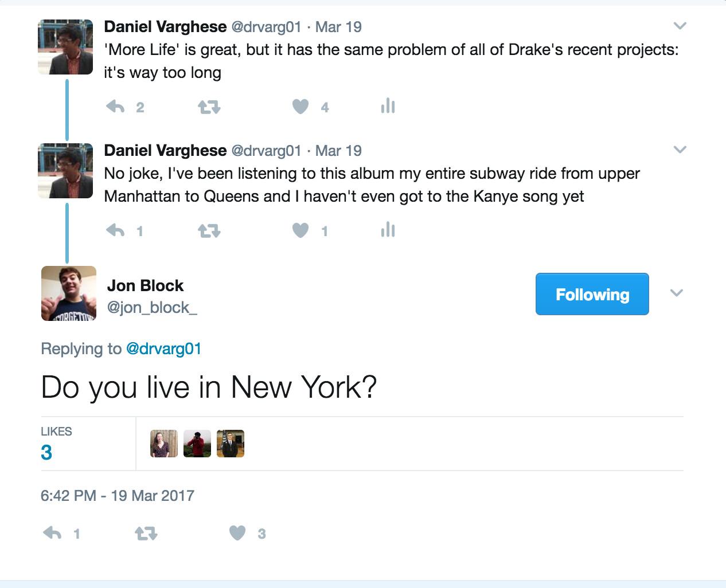The image size is (726, 588).
Task: Like the 'Do you live in New York?' tweet
Action: tap(237, 533)
